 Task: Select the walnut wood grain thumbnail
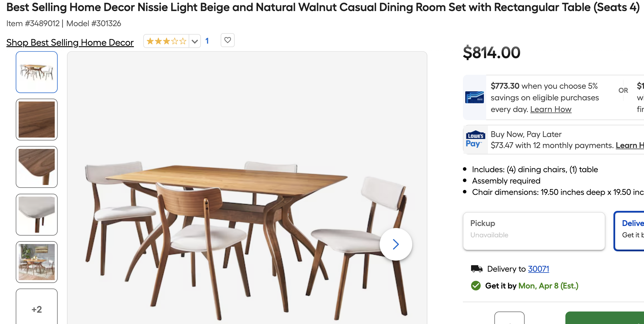[37, 120]
